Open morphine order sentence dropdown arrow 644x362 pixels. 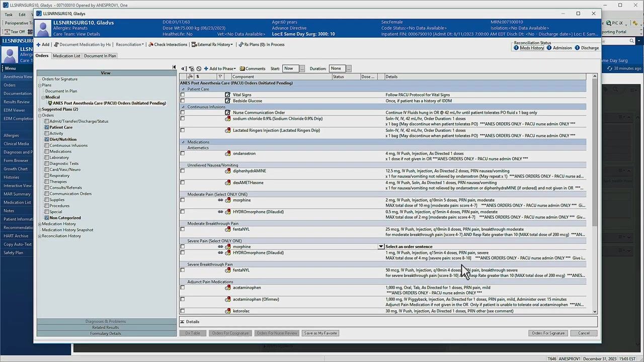381,247
